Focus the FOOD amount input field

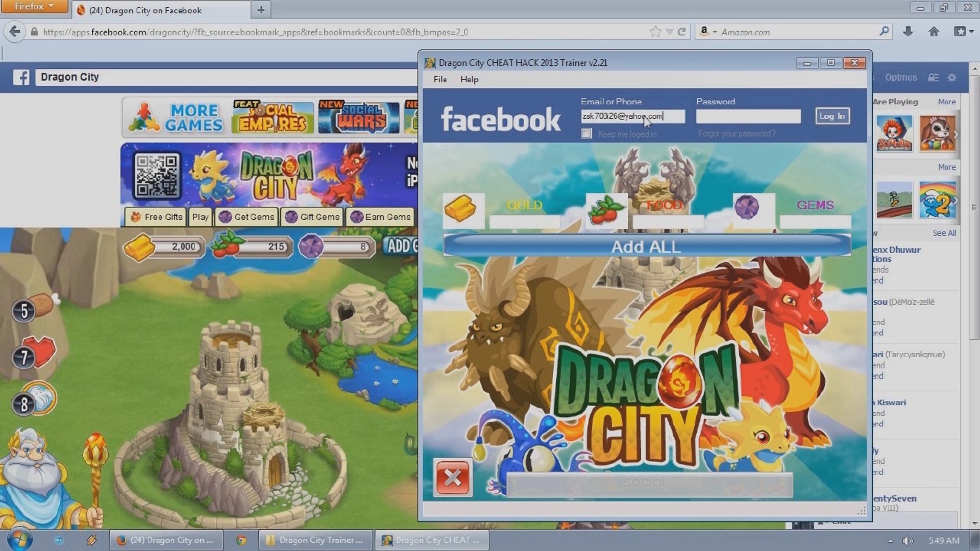pyautogui.click(x=668, y=221)
